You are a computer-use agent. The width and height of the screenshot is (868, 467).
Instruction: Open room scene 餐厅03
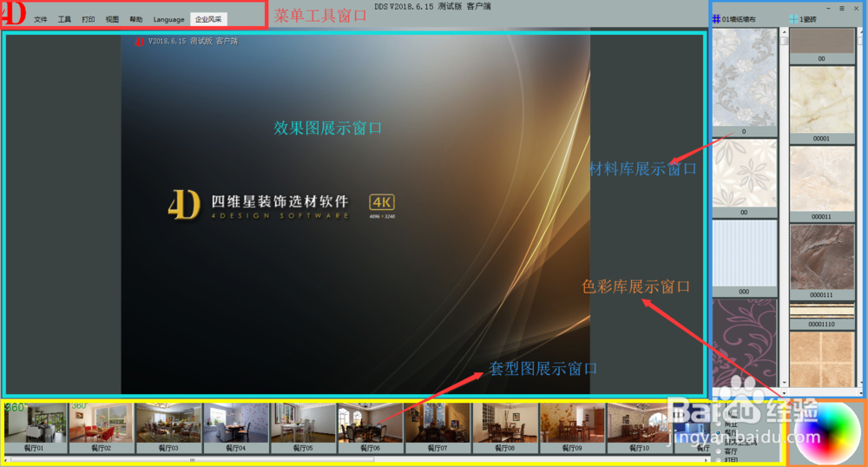tap(168, 428)
